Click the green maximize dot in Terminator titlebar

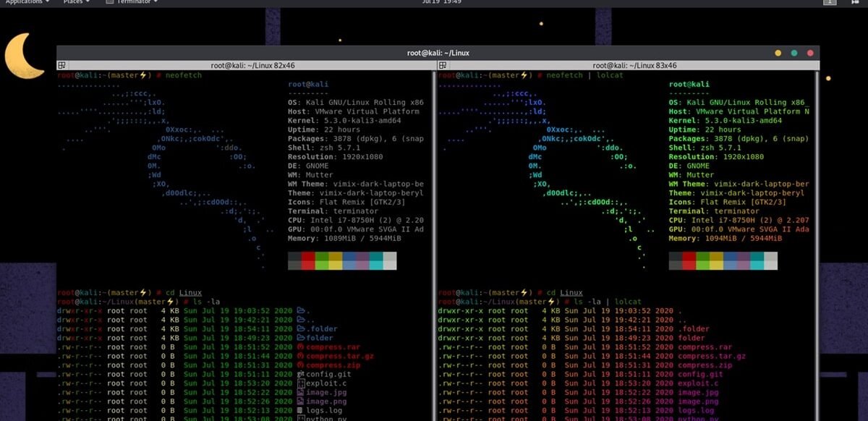pos(794,53)
